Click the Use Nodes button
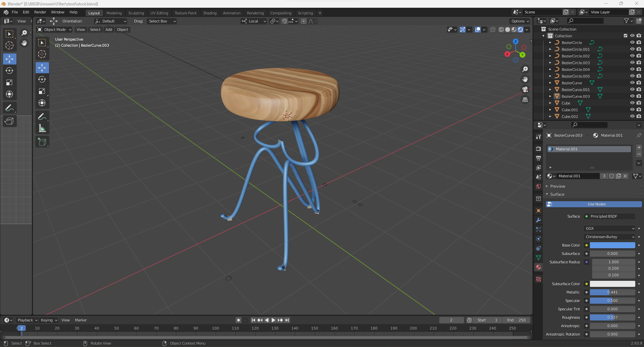This screenshot has height=347, width=644. (x=594, y=204)
